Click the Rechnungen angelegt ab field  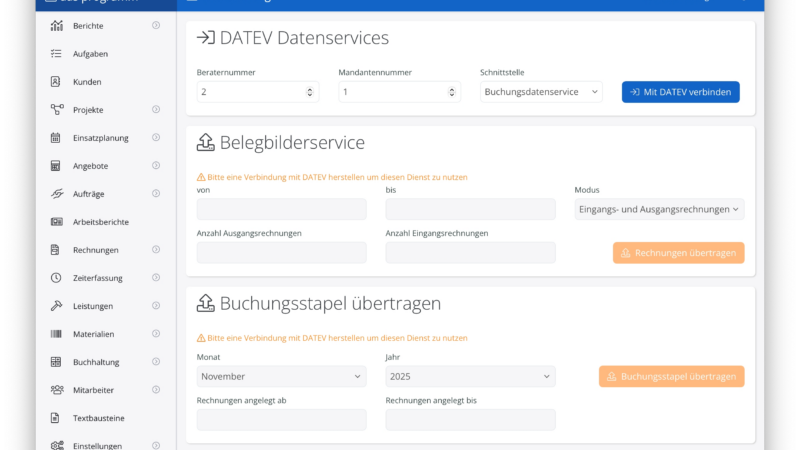click(x=282, y=420)
